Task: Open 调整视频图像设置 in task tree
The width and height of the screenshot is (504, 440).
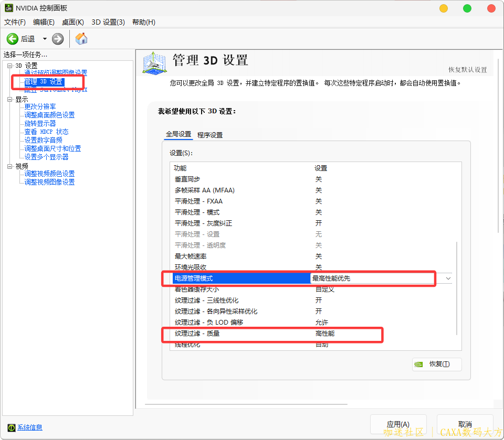Action: click(49, 182)
